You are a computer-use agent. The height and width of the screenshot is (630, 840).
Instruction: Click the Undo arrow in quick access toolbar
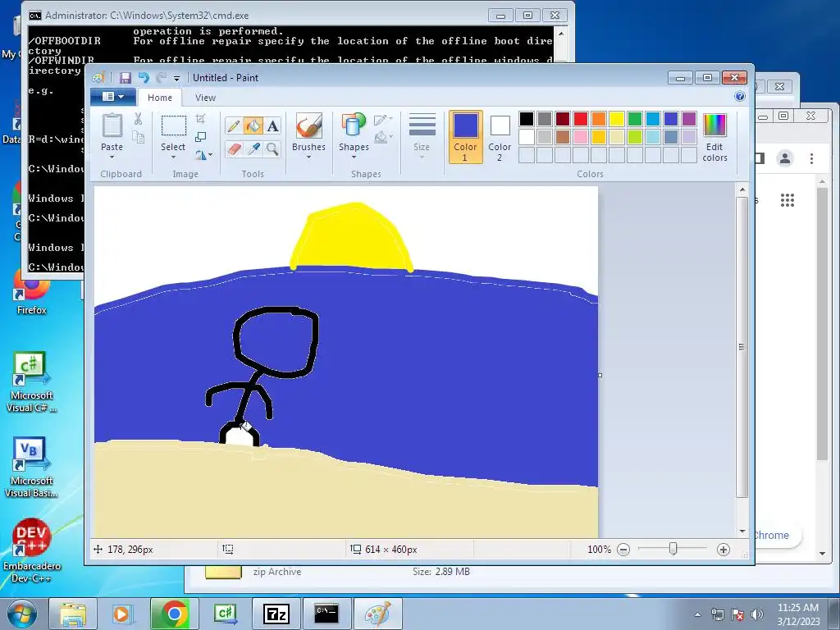coord(143,78)
